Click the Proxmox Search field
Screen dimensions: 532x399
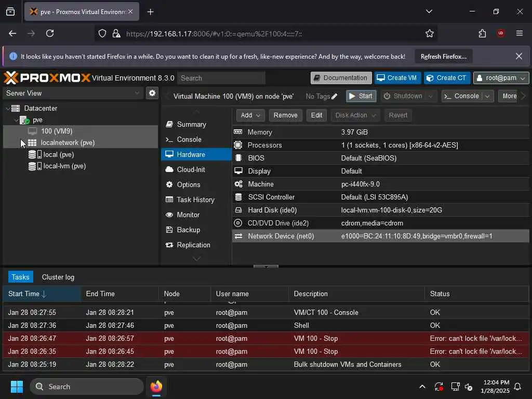(x=221, y=78)
